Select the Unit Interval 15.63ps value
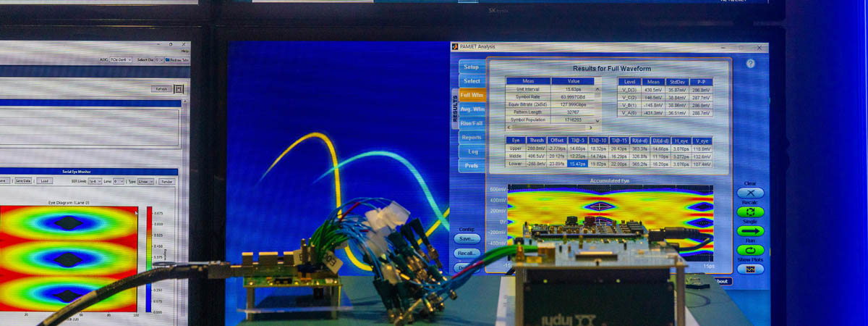The width and height of the screenshot is (868, 326). coord(573,89)
